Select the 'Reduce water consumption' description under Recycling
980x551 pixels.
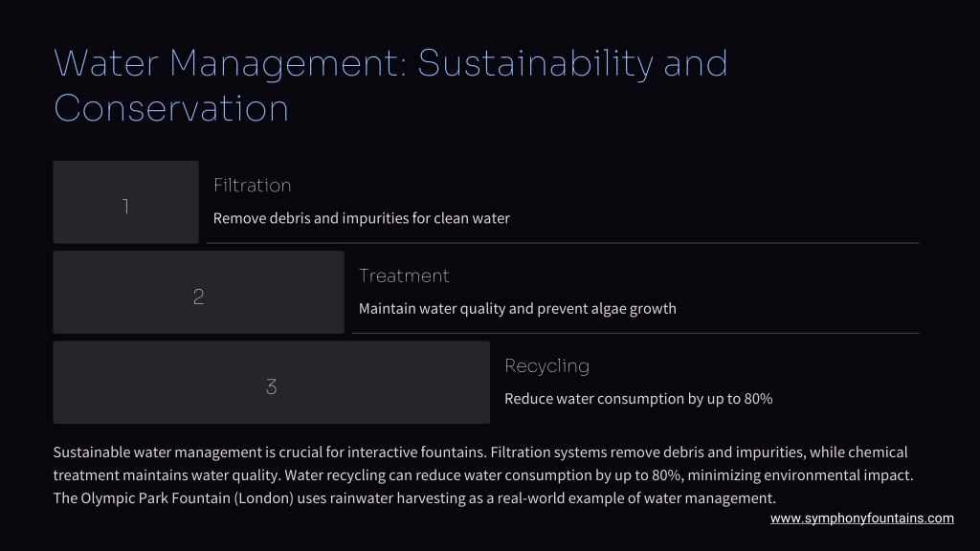(638, 399)
